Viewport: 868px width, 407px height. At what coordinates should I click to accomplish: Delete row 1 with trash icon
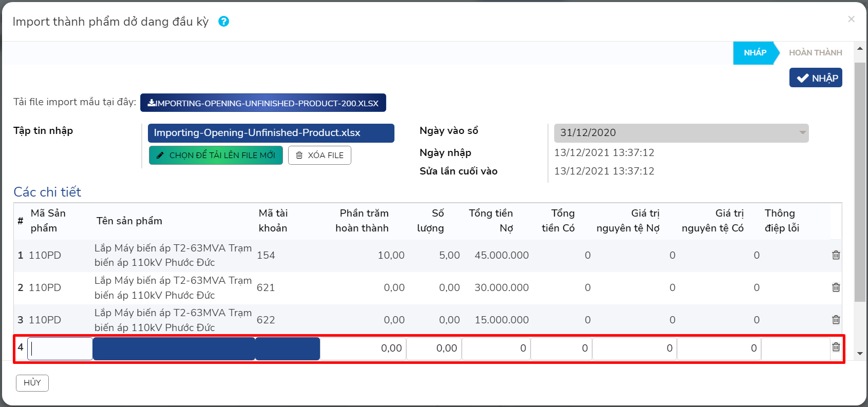click(x=836, y=255)
